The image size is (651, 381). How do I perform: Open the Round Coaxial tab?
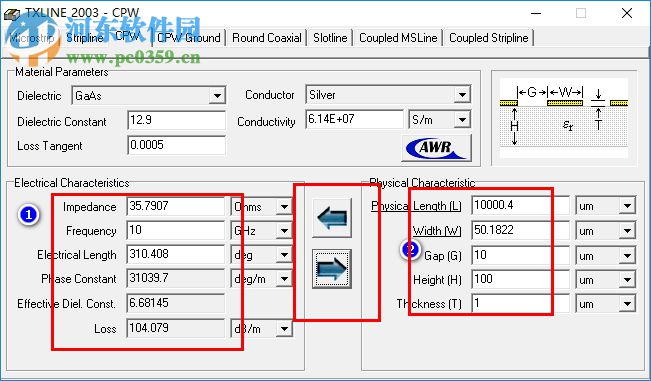(267, 38)
